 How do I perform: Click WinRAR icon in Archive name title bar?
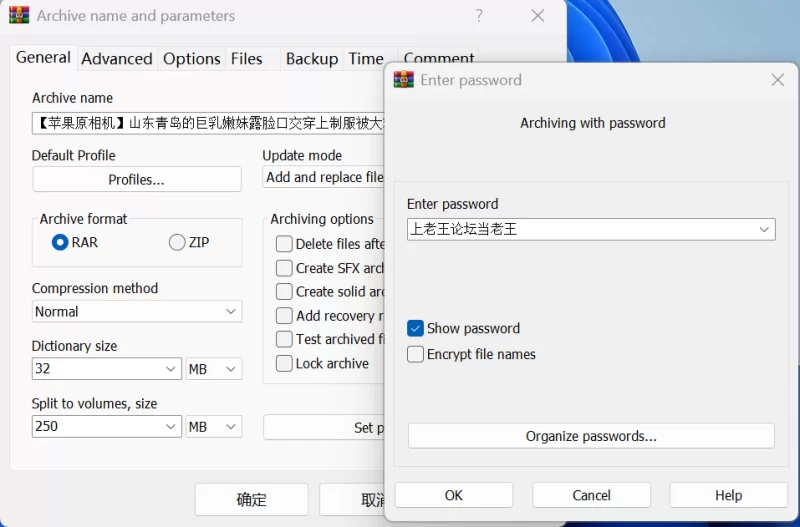(x=19, y=15)
